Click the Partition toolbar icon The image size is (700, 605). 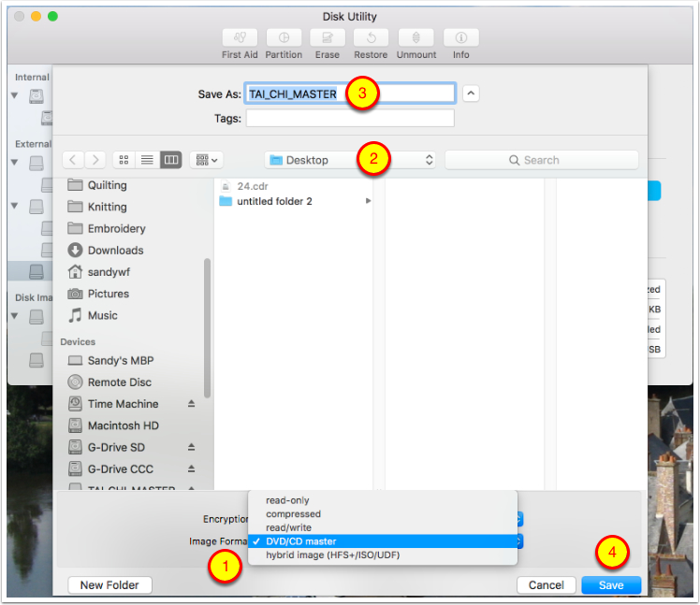[284, 37]
